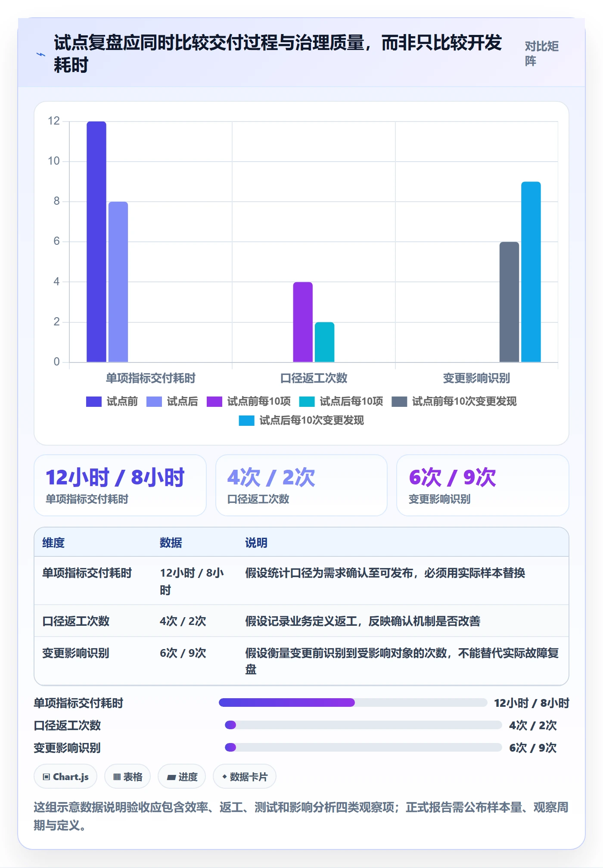Click the slate gray bar for 变更影响识别
Viewport: 603px width, 868px height.
[x=509, y=302]
